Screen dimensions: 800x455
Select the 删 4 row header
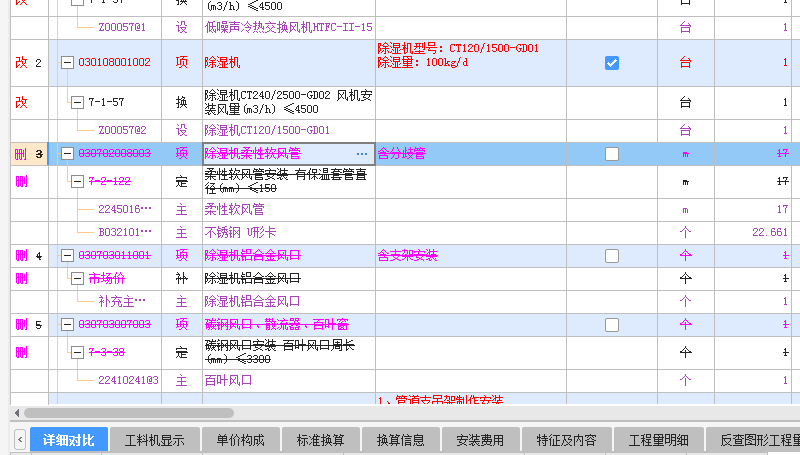pos(29,256)
